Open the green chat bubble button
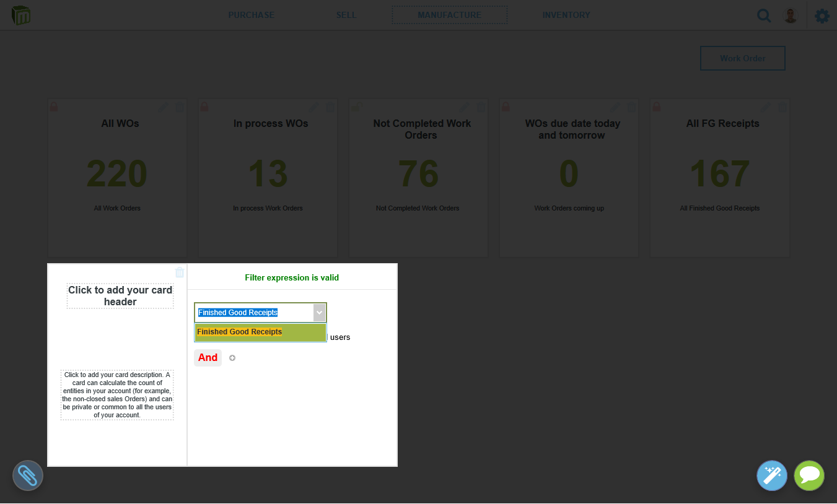837x504 pixels. tap(809, 476)
